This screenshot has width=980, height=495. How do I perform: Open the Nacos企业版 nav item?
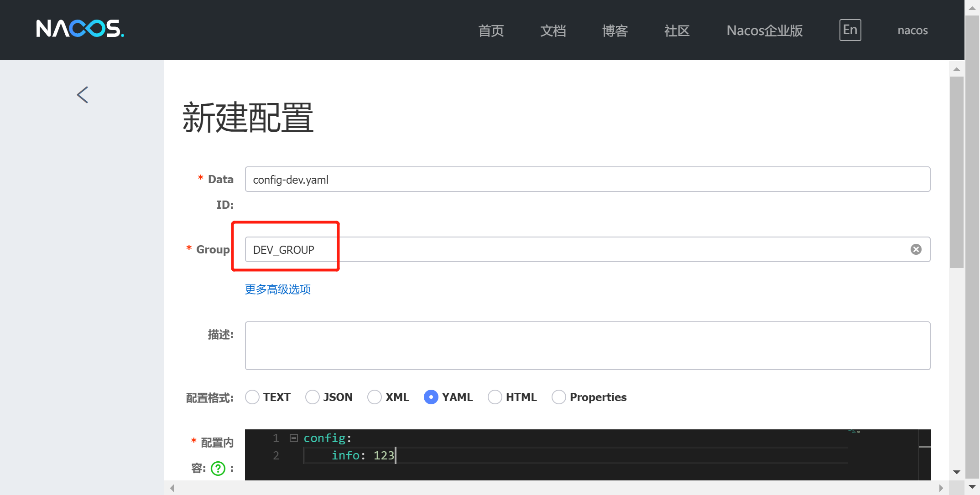click(x=765, y=31)
